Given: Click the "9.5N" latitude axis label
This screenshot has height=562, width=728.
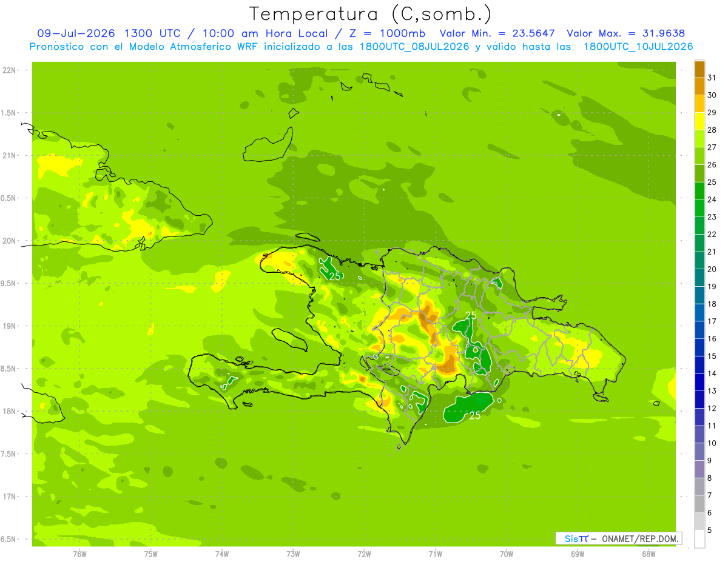Looking at the screenshot, I should pyautogui.click(x=8, y=284).
